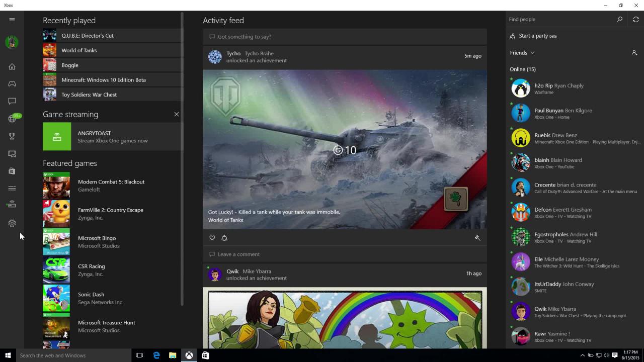Image resolution: width=644 pixels, height=362 pixels.
Task: Click the 'Got something to say?' box
Action: pos(345,37)
